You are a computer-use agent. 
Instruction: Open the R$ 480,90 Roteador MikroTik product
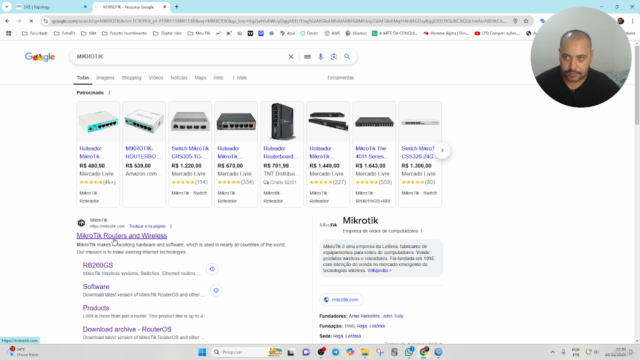click(98, 154)
